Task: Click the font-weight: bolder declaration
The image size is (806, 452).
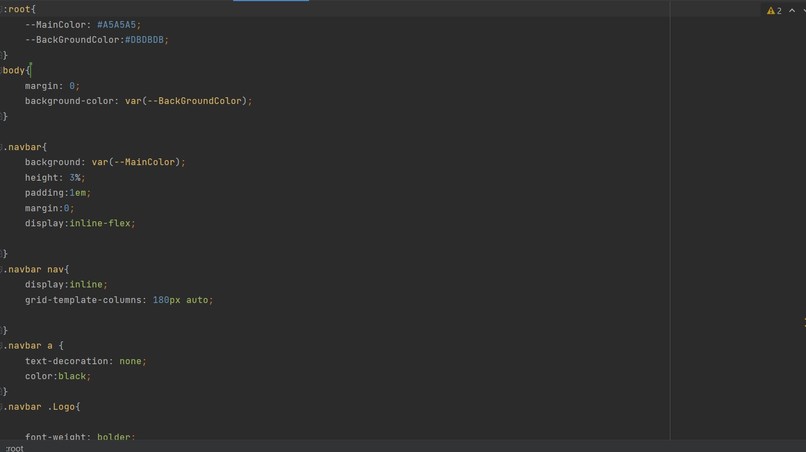Action: 80,437
